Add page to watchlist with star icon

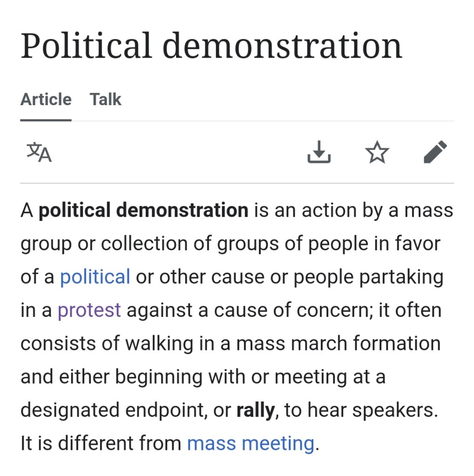(x=377, y=152)
